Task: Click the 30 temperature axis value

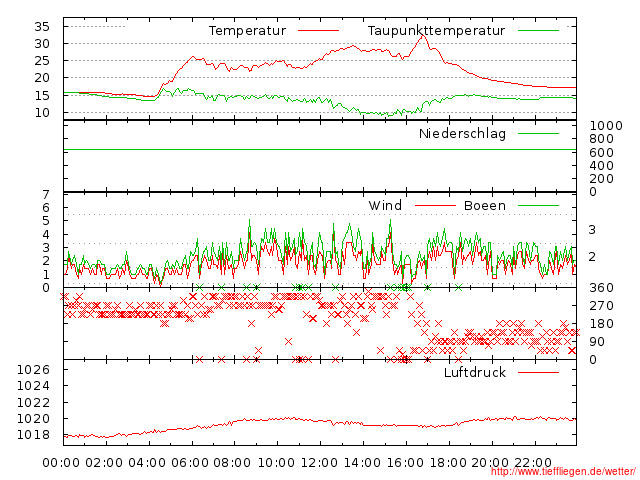Action: click(42, 44)
